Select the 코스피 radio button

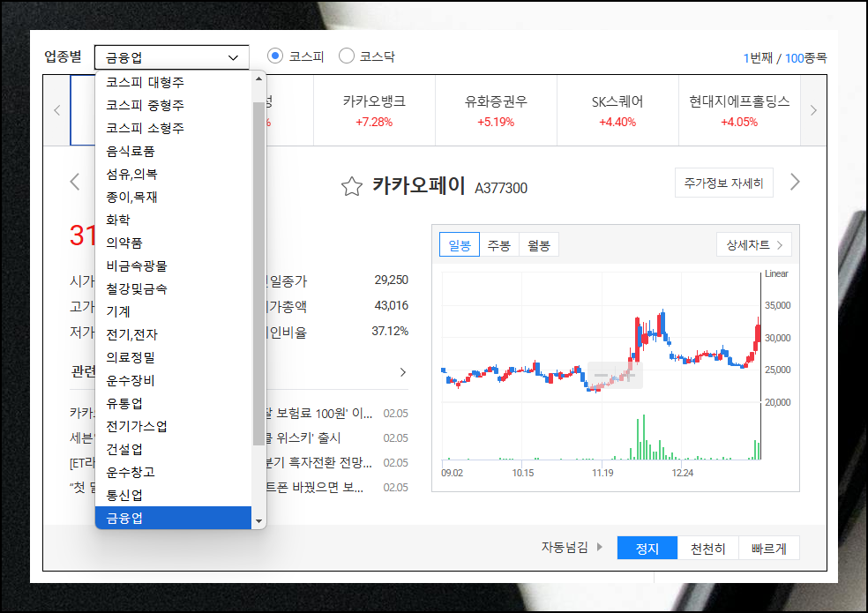click(275, 56)
